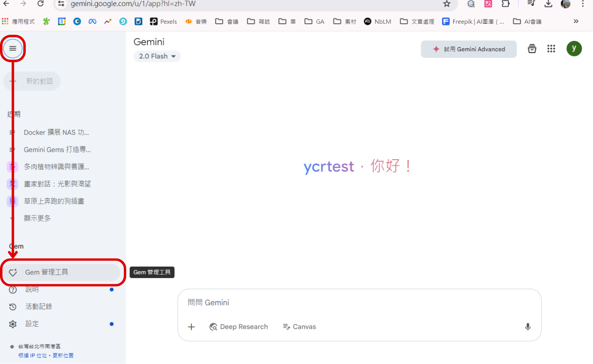Open the green y account avatar
593x364 pixels.
point(574,48)
